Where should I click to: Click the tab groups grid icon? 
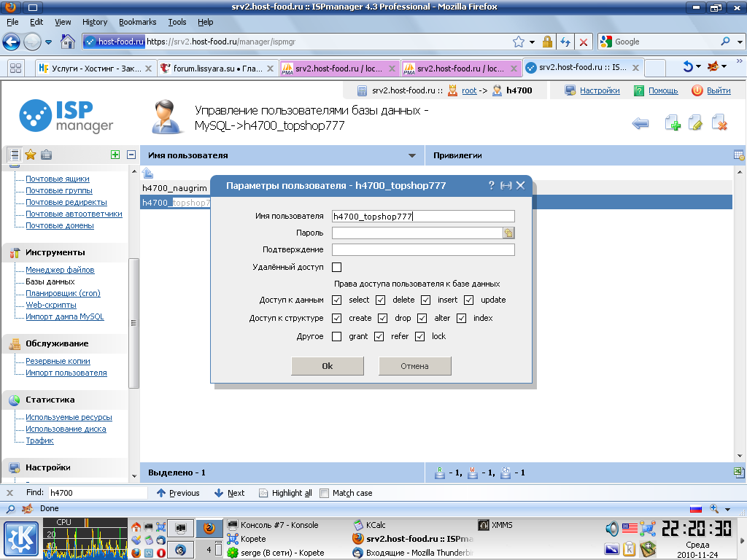15,68
